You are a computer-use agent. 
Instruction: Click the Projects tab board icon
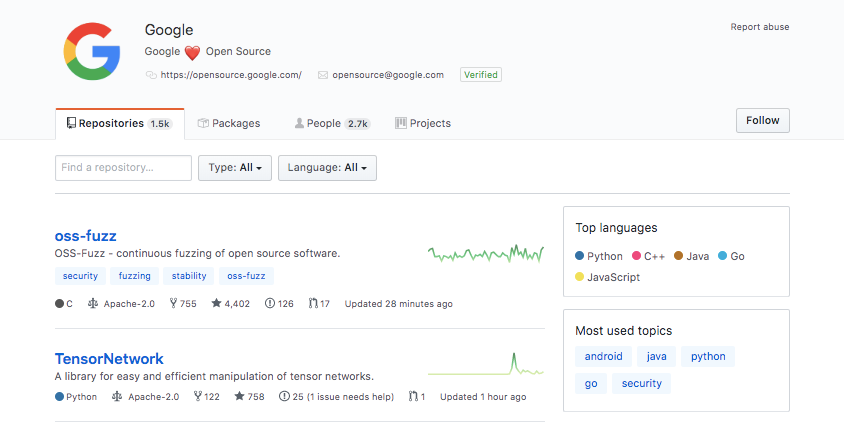(x=400, y=123)
